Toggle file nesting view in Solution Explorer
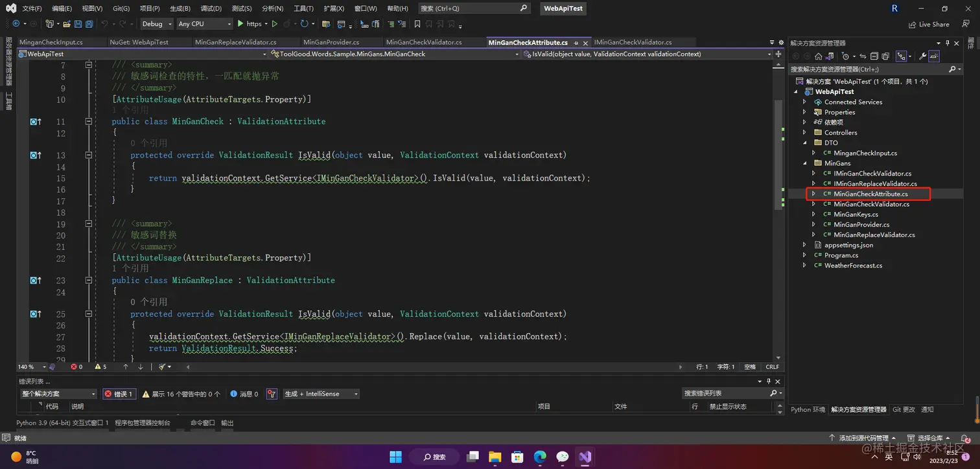The image size is (980, 469). click(902, 56)
